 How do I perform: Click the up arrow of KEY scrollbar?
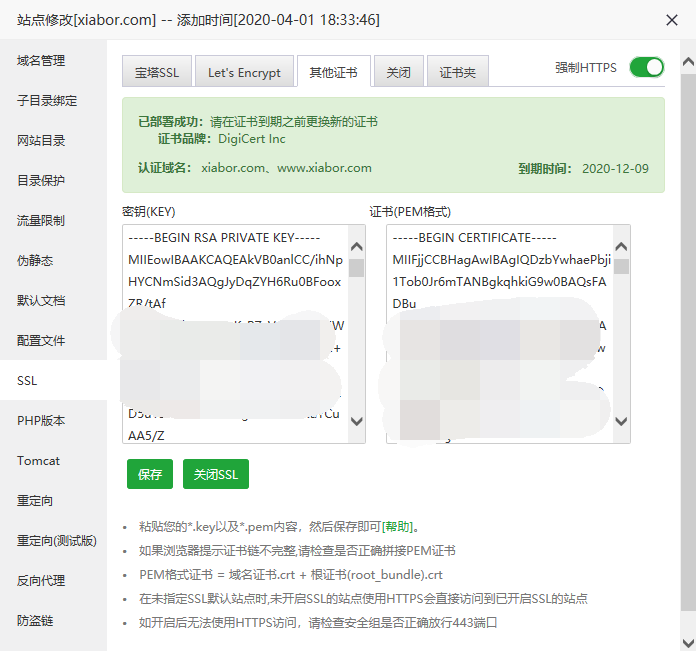[x=356, y=246]
